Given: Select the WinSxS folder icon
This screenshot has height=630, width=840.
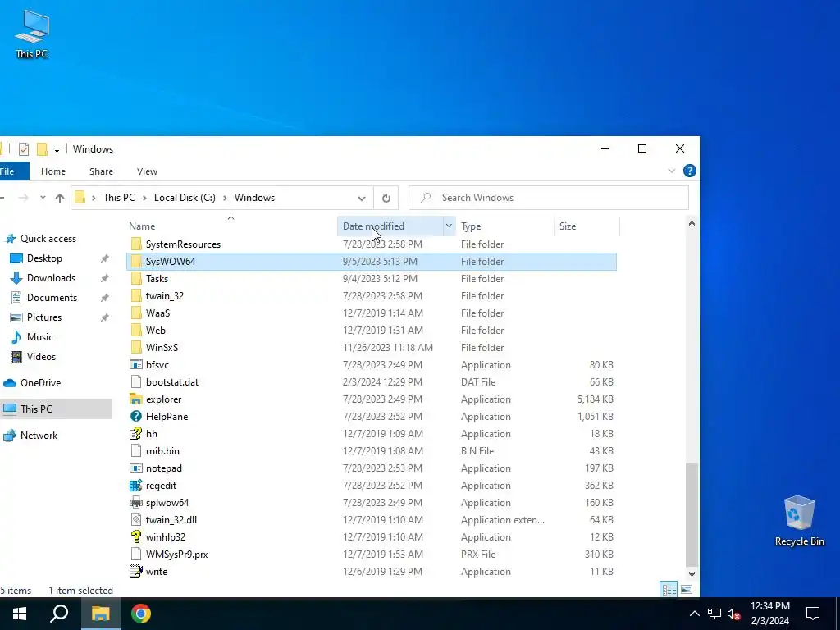Looking at the screenshot, I should (x=136, y=348).
